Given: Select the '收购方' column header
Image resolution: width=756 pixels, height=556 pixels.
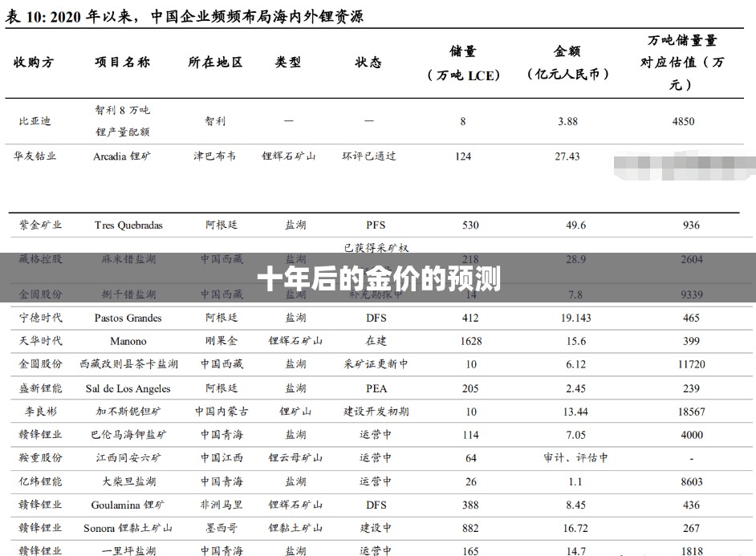Looking at the screenshot, I should click(x=34, y=62).
